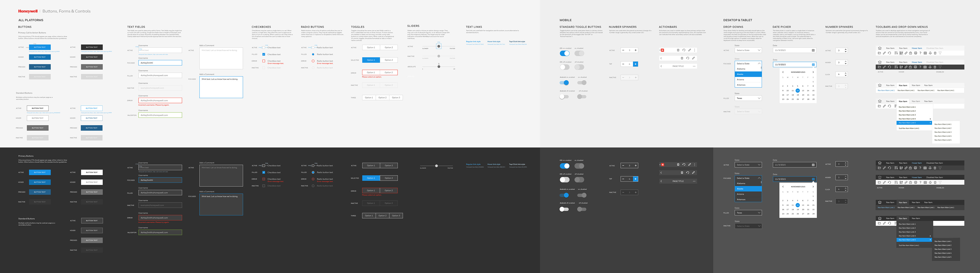Click trash icon in light Honeywell-logo actionbar
This screenshot has width=980, height=273.
(678, 50)
